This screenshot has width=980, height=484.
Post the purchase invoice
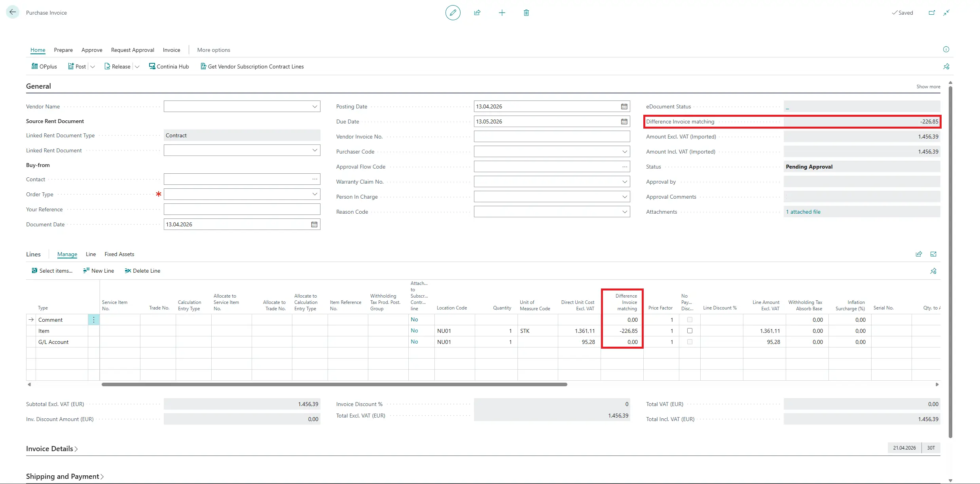coord(77,66)
